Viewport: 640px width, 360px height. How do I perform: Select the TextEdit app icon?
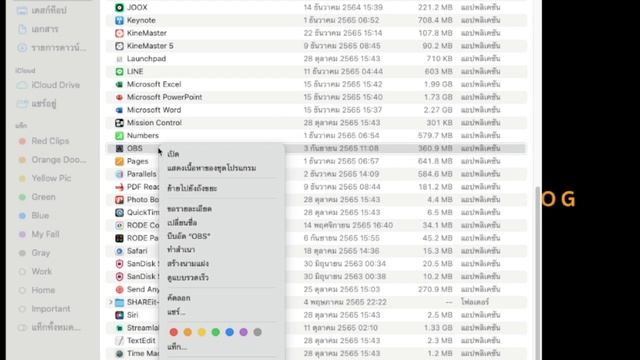click(x=119, y=341)
